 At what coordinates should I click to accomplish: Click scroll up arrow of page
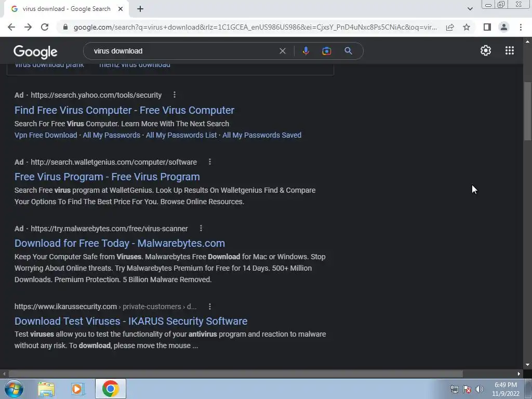pyautogui.click(x=527, y=42)
